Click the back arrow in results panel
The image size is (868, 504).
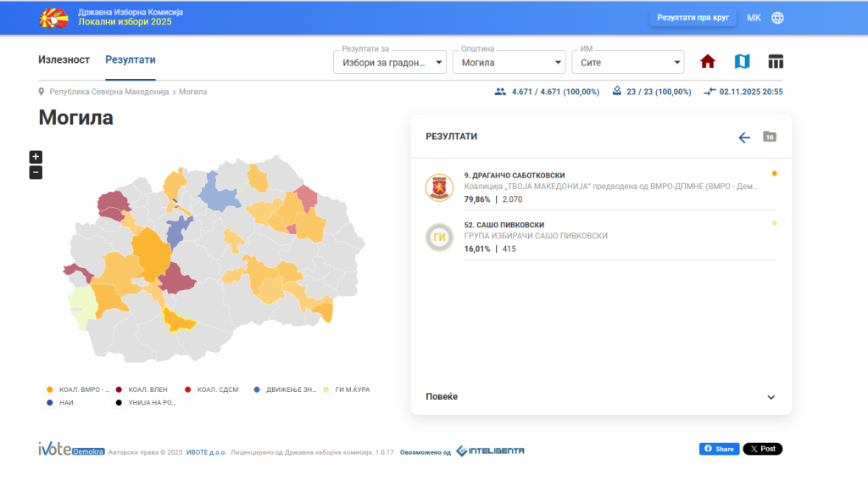(x=744, y=137)
